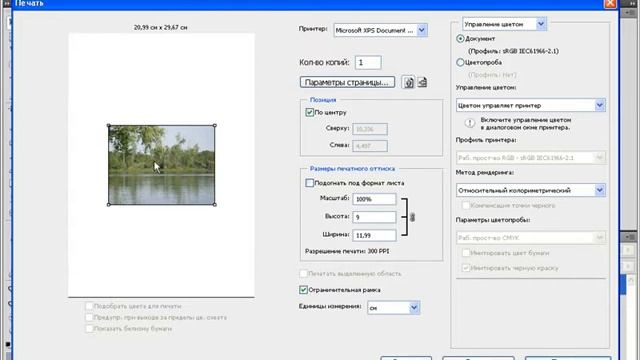
Task: Uncheck Ограничительная рамка checkbox
Action: coord(303,290)
